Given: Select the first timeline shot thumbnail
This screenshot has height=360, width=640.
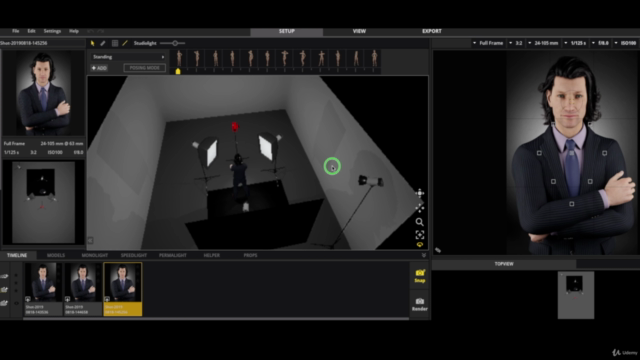Looking at the screenshot, I should click(x=43, y=289).
